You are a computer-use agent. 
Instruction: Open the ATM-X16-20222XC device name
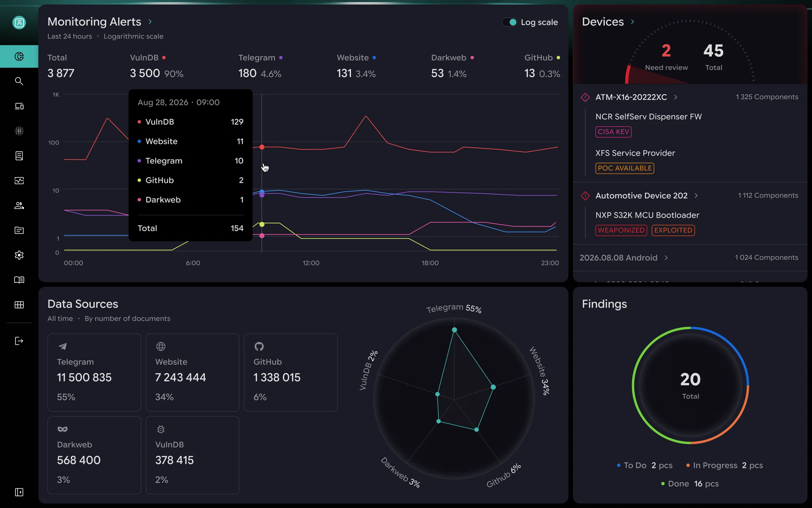click(x=631, y=97)
